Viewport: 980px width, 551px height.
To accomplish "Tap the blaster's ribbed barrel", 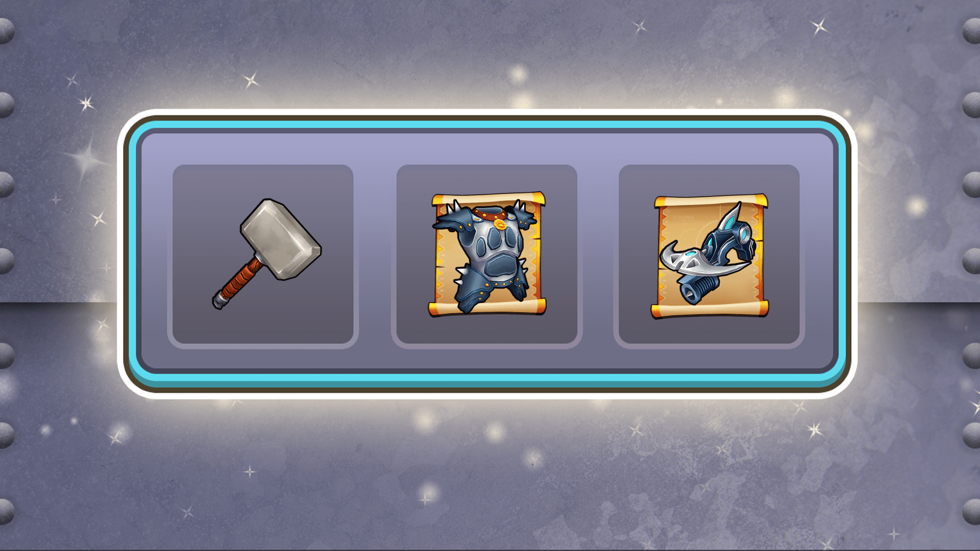I will coord(700,289).
